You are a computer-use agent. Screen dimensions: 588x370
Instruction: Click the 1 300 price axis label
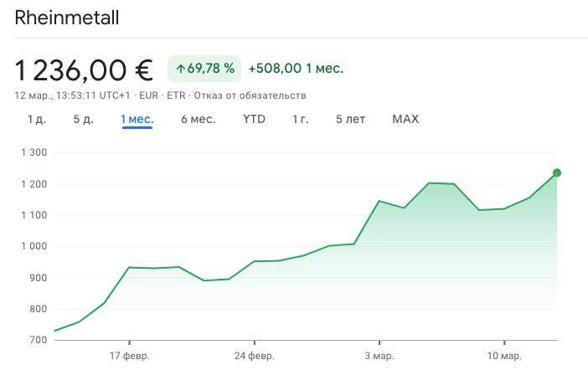pos(34,152)
